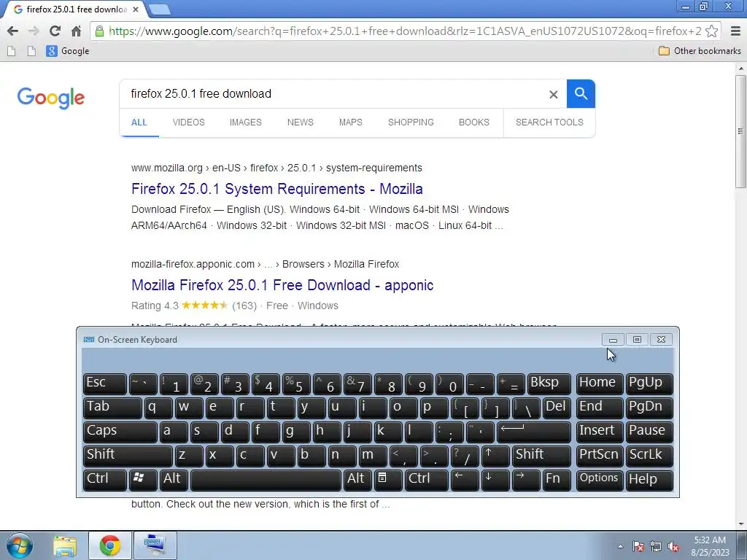This screenshot has width=747, height=560.
Task: Open the home page icon
Action: pyautogui.click(x=76, y=31)
